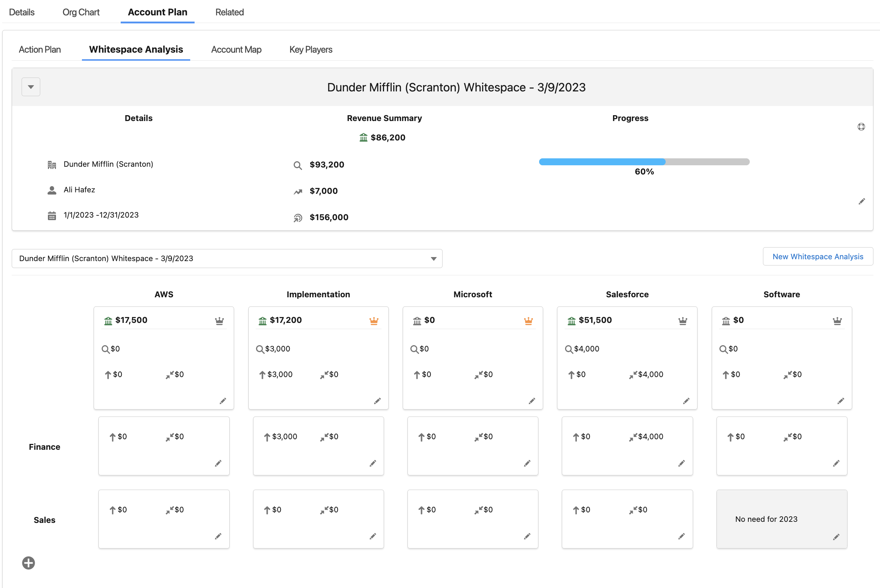Click the trend arrow icon beside $7,000

(x=298, y=192)
